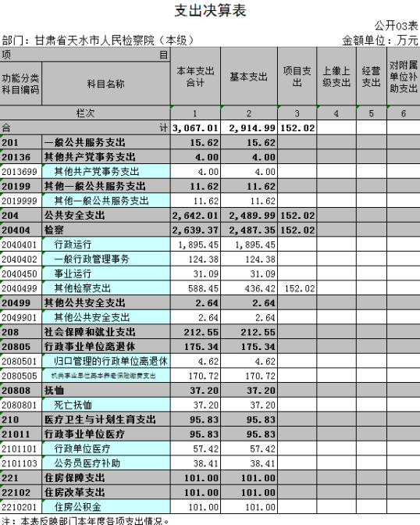The width and height of the screenshot is (420, 525).
Task: Click the 事业运行 amount 31.09 total cell
Action: (195, 273)
